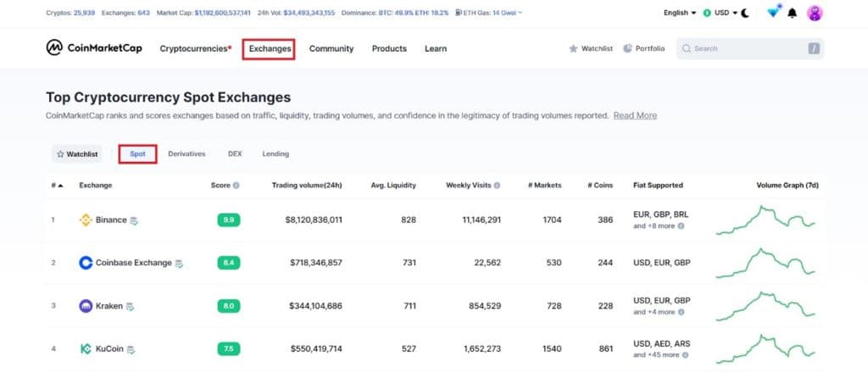Open Coinbase Exchange 7d volume graph
The height and width of the screenshot is (373, 868).
pos(765,264)
